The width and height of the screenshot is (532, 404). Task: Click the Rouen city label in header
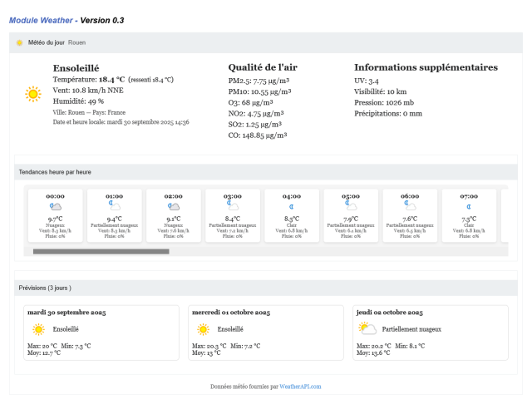pyautogui.click(x=76, y=42)
